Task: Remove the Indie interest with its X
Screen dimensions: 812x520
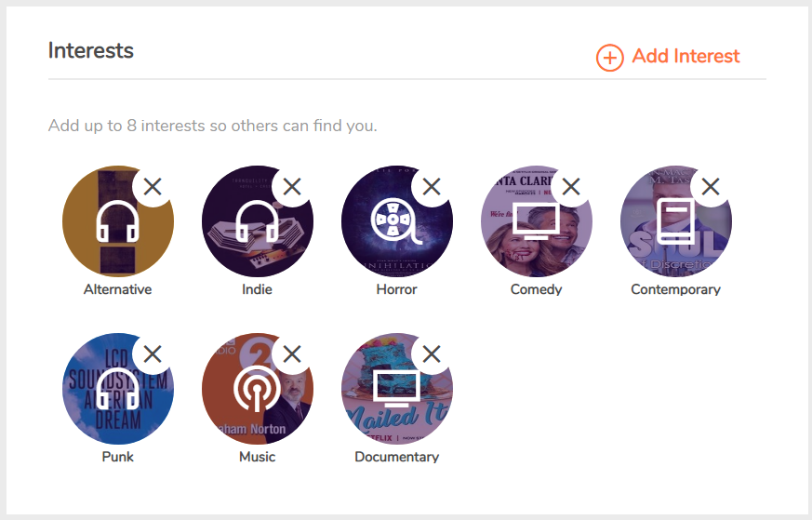Action: 292,186
